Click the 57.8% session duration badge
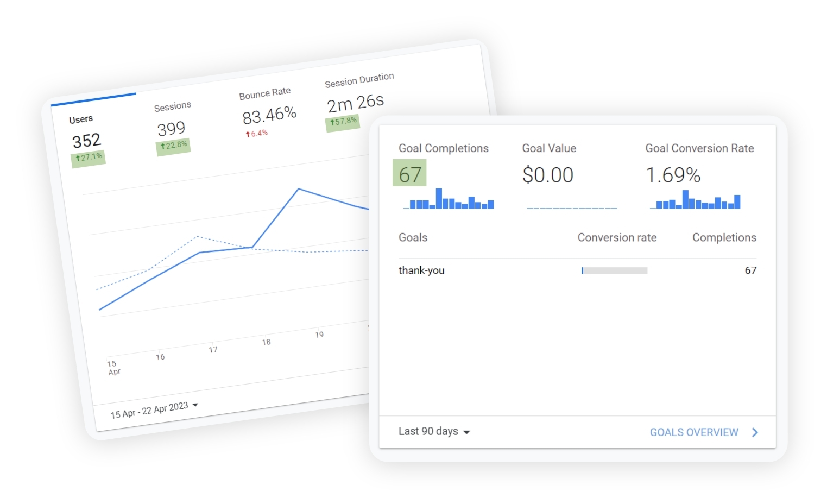Screen dimensions: 827x504 coord(343,122)
